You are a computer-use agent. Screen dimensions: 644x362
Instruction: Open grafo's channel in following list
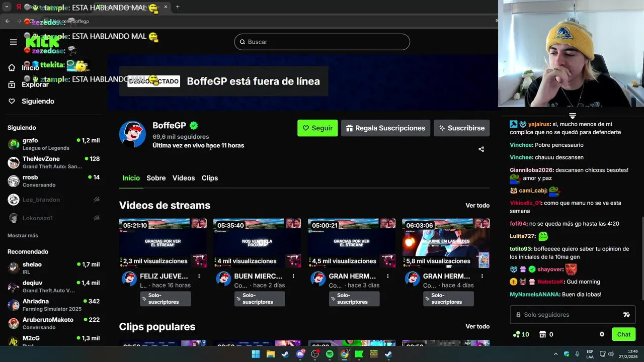point(53,144)
